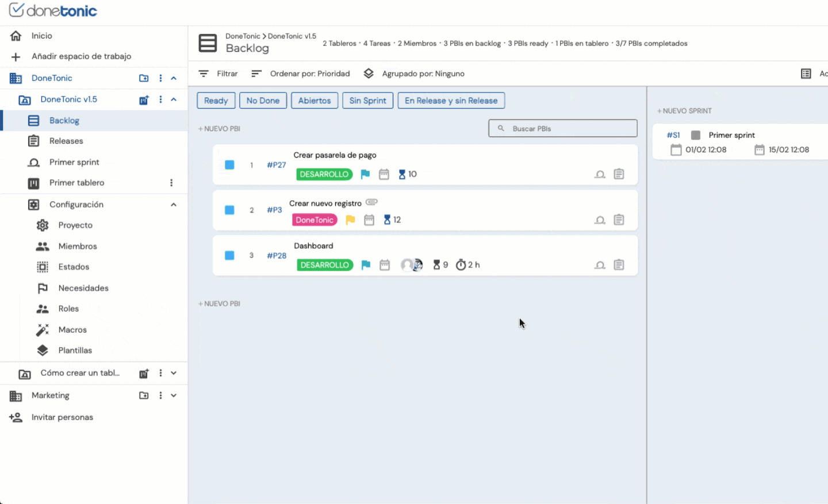Open three-dot menu for Primer tablero

pos(171,183)
